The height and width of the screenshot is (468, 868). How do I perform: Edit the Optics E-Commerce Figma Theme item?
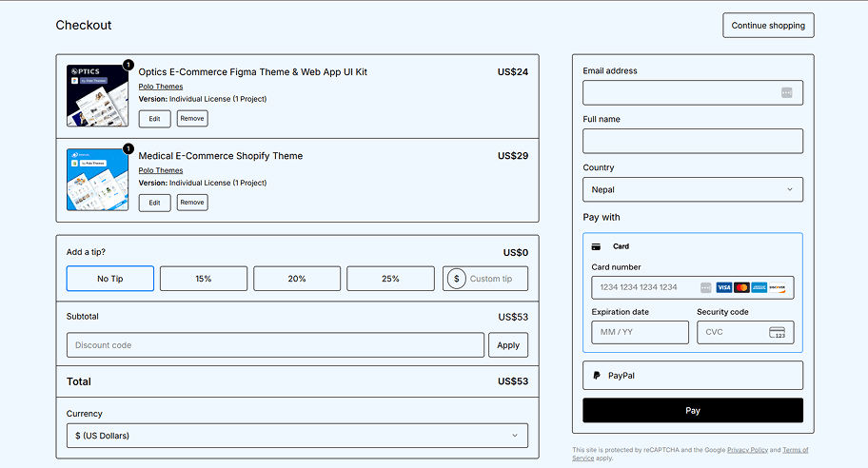(154, 118)
